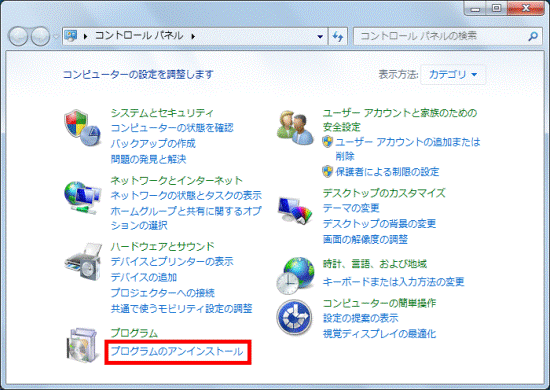Open プログラム category heading

click(134, 333)
